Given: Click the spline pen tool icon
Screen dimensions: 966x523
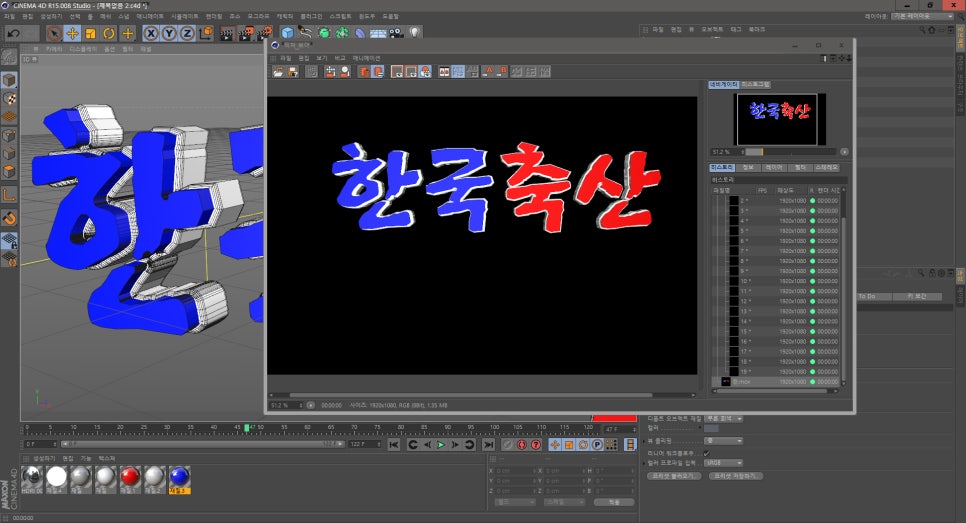Looking at the screenshot, I should tap(306, 32).
